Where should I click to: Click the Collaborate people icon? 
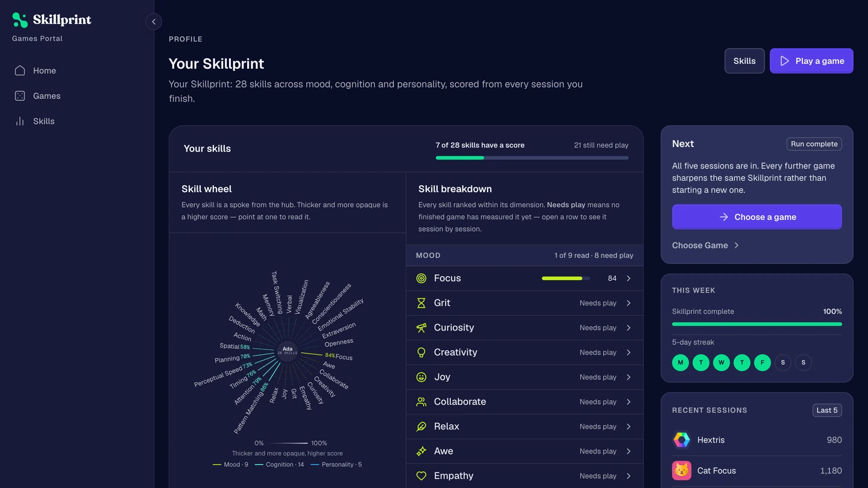pyautogui.click(x=421, y=402)
